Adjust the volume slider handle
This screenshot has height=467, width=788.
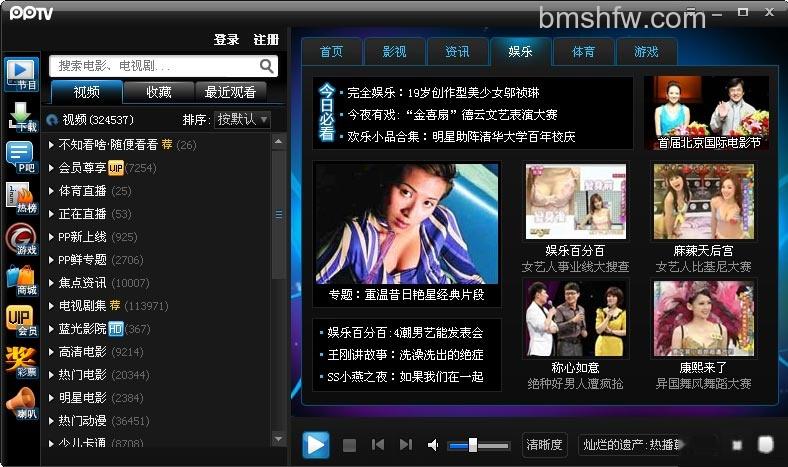(x=473, y=445)
